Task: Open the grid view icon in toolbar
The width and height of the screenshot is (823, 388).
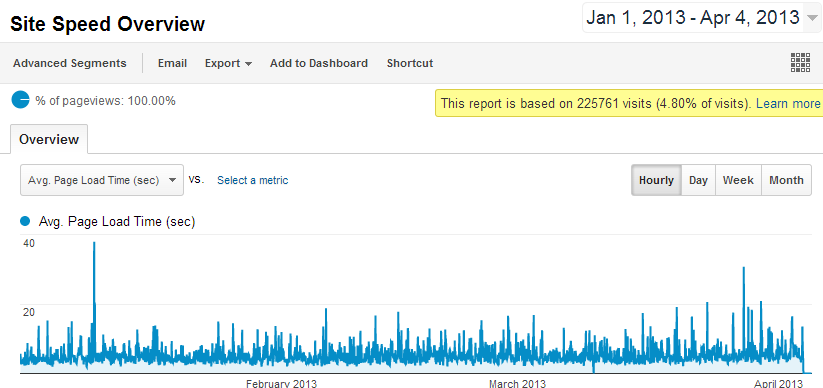Action: (x=800, y=62)
